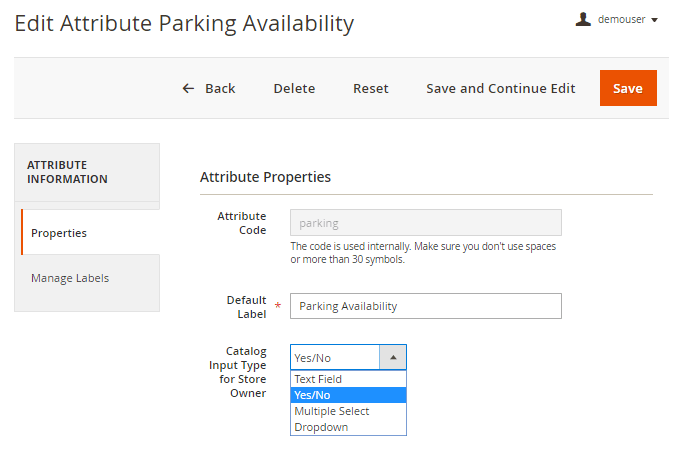This screenshot has width=685, height=451.
Task: Pick Dropdown from the input type list
Action: (x=319, y=427)
